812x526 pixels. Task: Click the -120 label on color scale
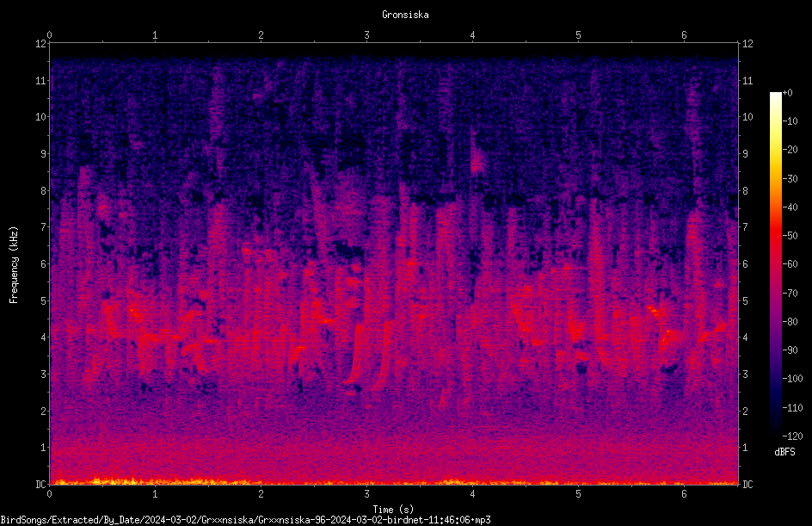792,436
